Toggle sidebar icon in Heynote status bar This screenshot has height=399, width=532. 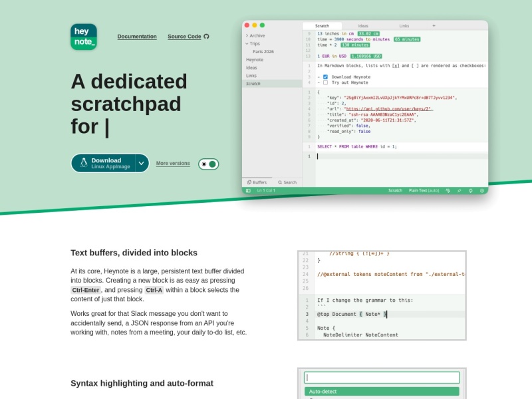click(x=248, y=191)
